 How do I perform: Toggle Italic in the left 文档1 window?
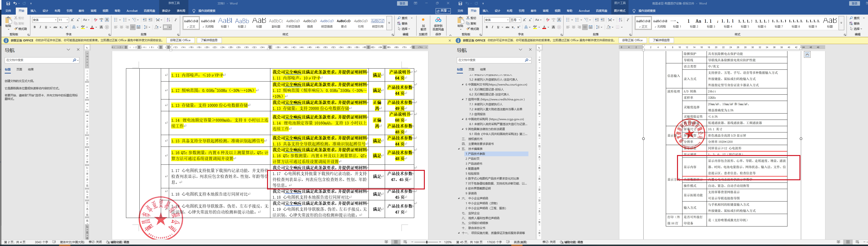pos(41,27)
